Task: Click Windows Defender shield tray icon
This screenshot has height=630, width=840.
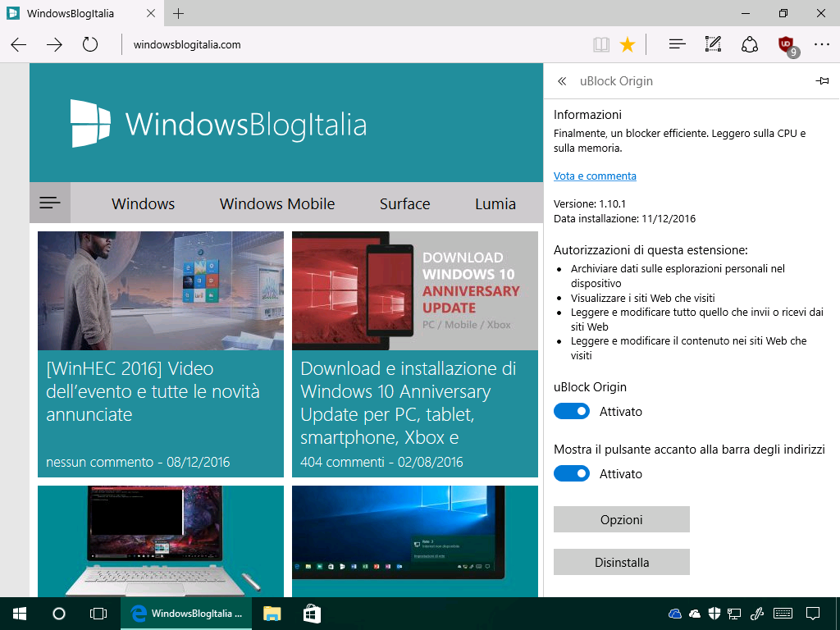Action: [x=714, y=614]
